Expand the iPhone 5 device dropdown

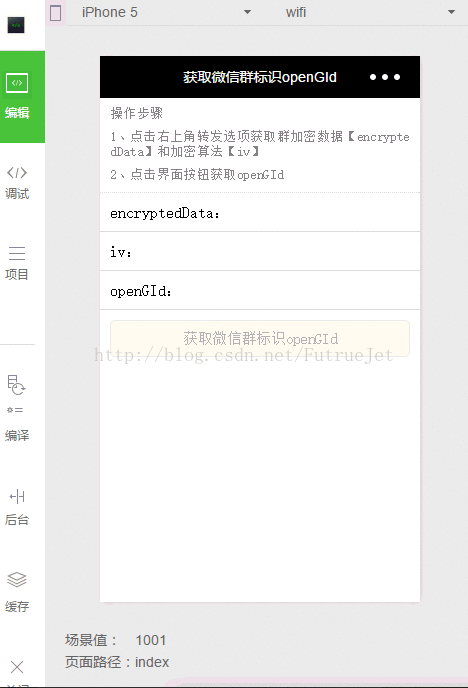(x=166, y=12)
